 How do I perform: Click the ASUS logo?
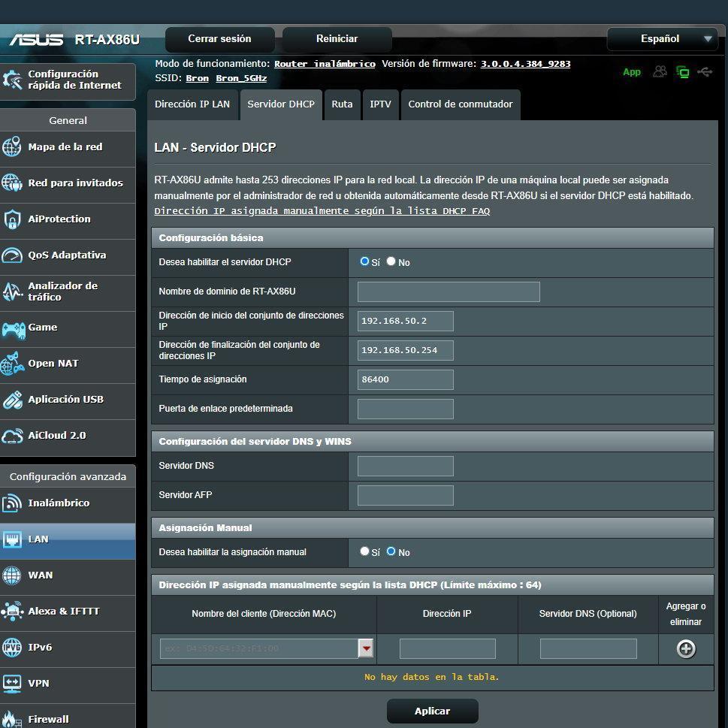(x=37, y=40)
